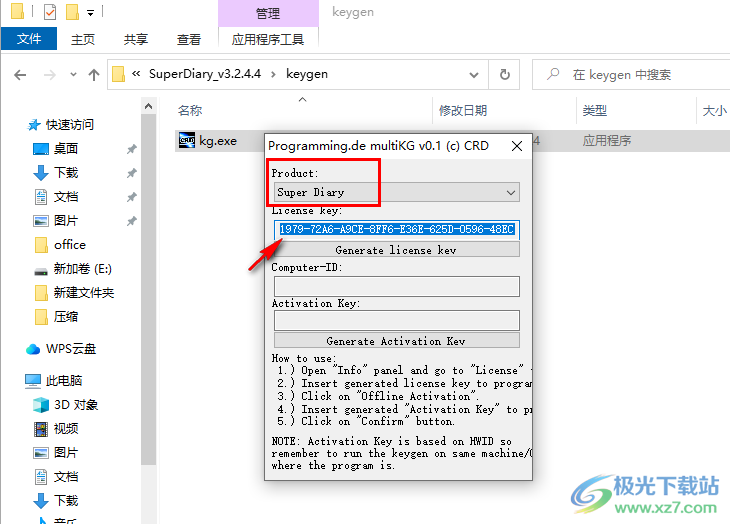Switch to the 主页 ribbon tab
Image resolution: width=730 pixels, height=524 pixels.
coord(83,39)
